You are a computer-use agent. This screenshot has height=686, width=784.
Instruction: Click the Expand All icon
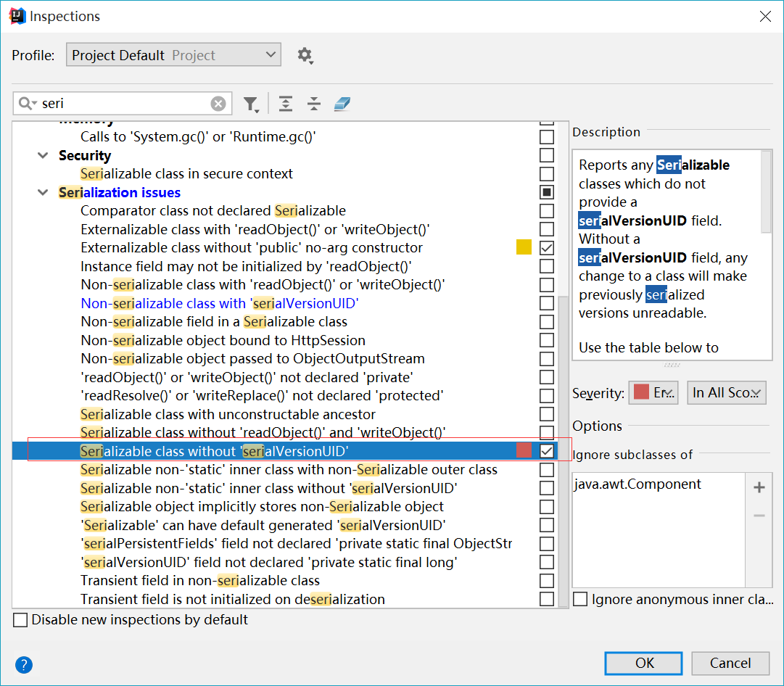point(286,104)
